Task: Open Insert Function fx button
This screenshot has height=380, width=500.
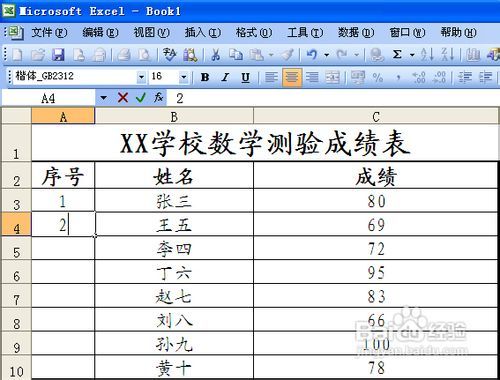Action: [x=158, y=98]
